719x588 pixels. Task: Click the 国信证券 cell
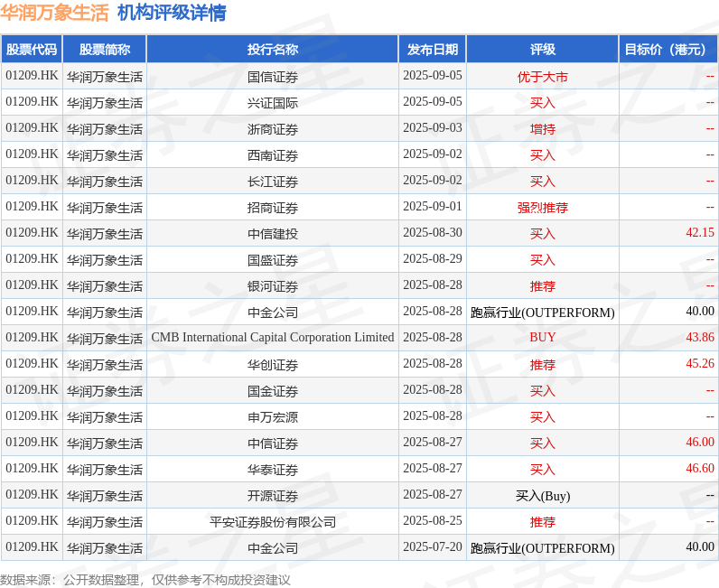[273, 76]
